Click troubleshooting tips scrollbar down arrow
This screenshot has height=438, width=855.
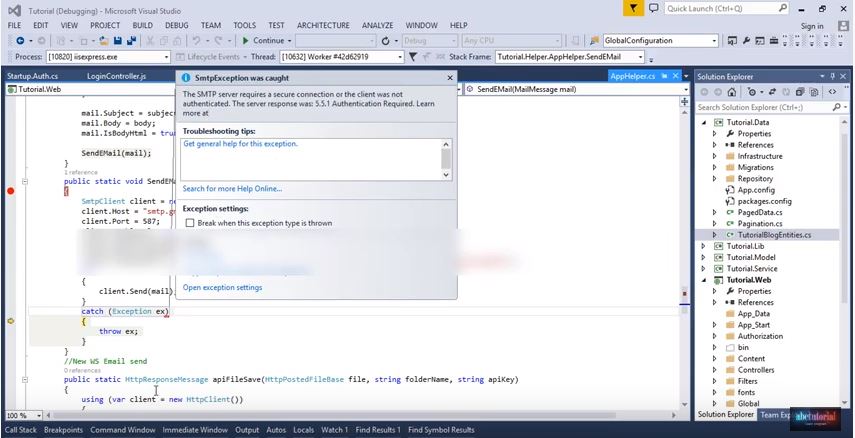446,175
